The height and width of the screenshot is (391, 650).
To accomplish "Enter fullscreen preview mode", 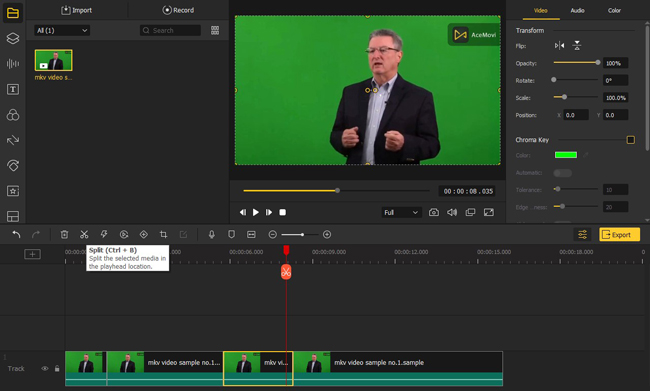I will pos(489,212).
